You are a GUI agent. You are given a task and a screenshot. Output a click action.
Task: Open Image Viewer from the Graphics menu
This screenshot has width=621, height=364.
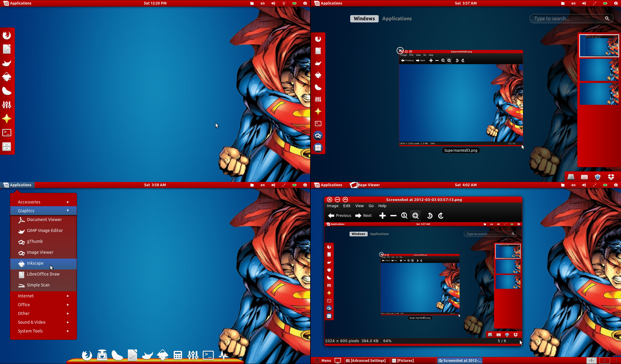pos(43,253)
